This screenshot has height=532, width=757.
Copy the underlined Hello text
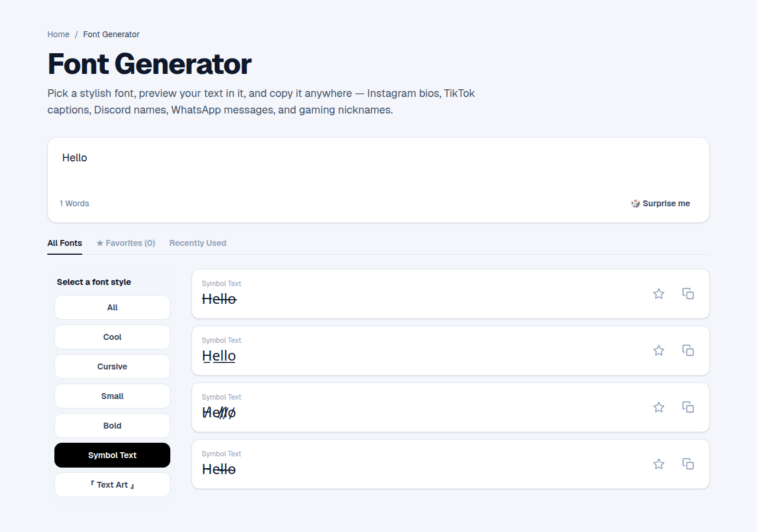click(x=688, y=351)
